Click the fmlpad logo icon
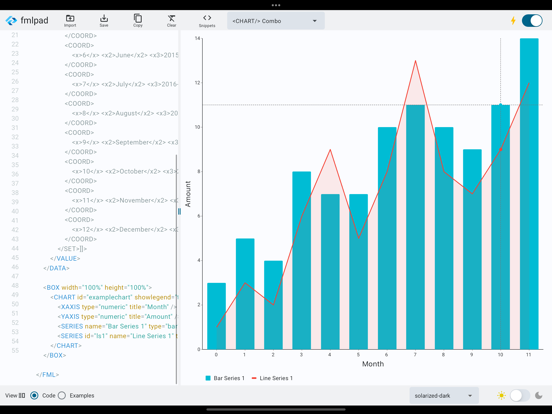The width and height of the screenshot is (552, 414). (11, 21)
